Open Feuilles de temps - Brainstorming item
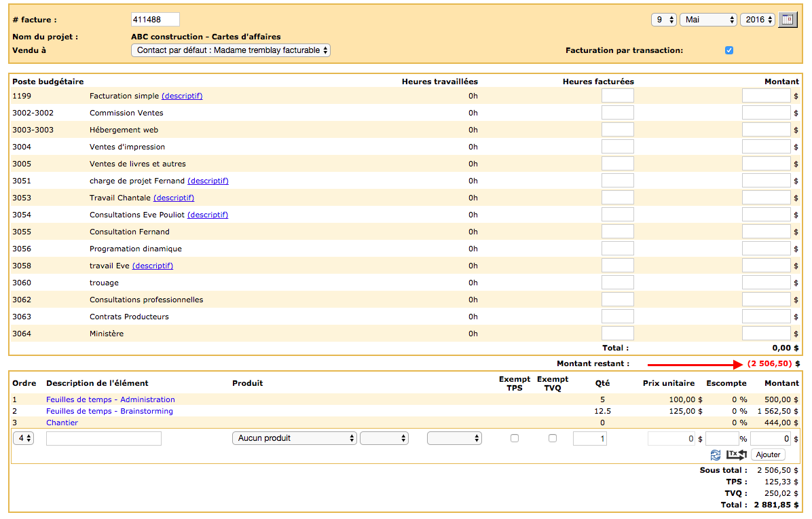 [x=109, y=411]
